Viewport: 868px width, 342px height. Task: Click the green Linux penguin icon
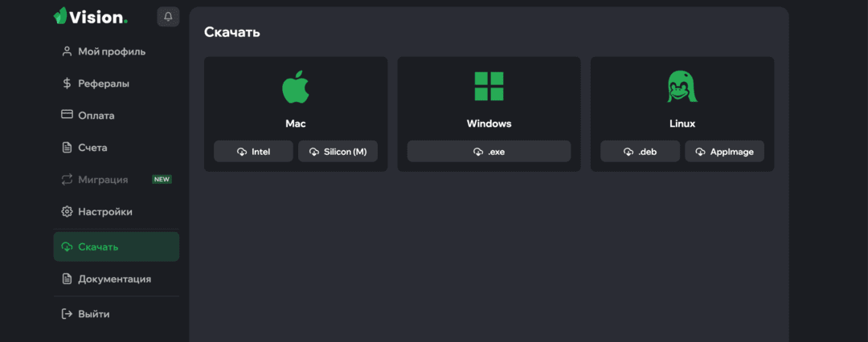tap(682, 87)
